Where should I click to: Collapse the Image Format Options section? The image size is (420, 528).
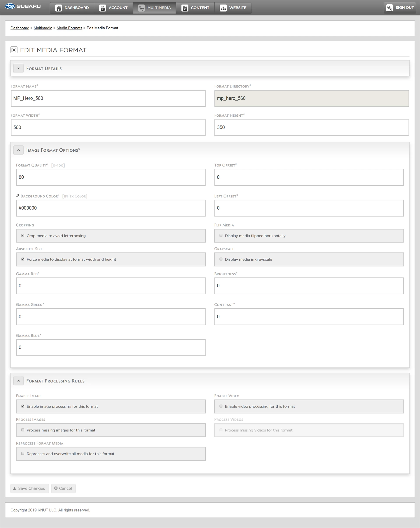pos(19,150)
